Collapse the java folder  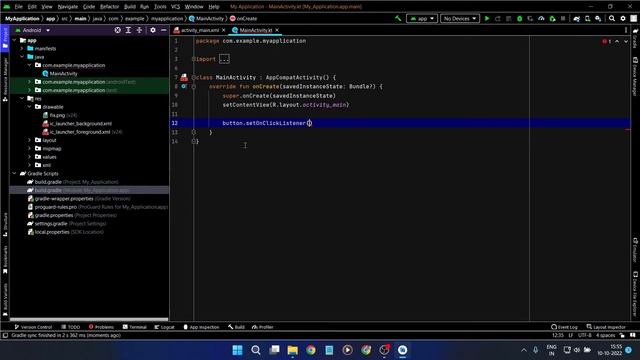22,57
